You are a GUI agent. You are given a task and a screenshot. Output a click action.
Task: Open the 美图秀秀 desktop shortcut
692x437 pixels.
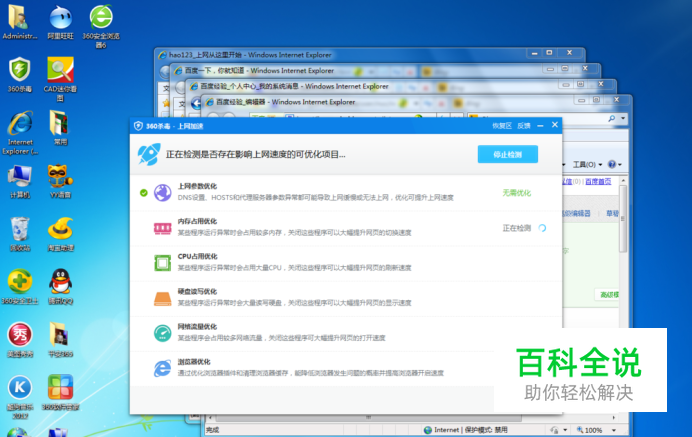coord(20,340)
